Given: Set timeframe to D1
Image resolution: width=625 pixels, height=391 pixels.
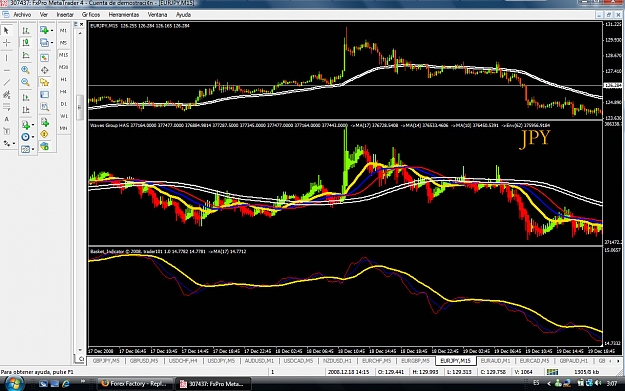Looking at the screenshot, I should tap(63, 104).
